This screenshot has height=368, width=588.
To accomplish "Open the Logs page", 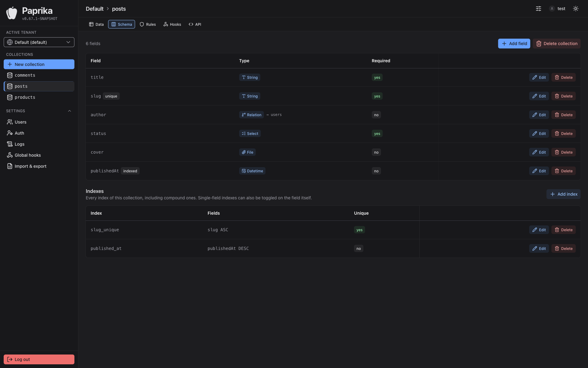I will coord(39,144).
